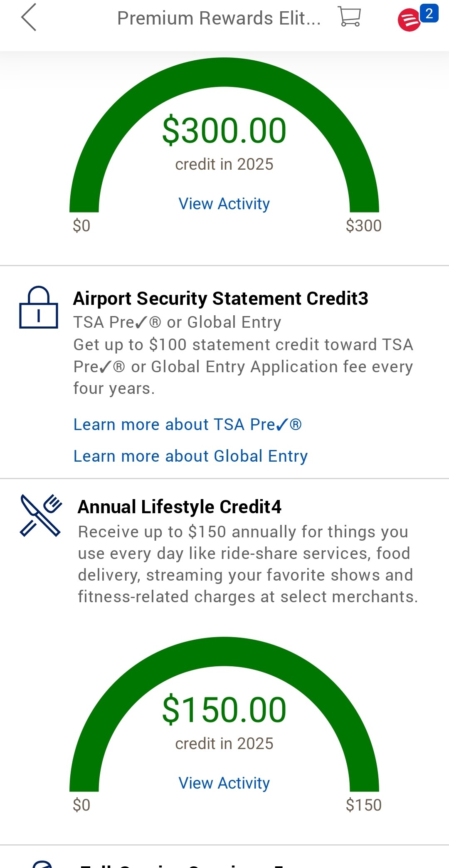Open Learn more about Global Entry link
The width and height of the screenshot is (449, 868).
[190, 456]
